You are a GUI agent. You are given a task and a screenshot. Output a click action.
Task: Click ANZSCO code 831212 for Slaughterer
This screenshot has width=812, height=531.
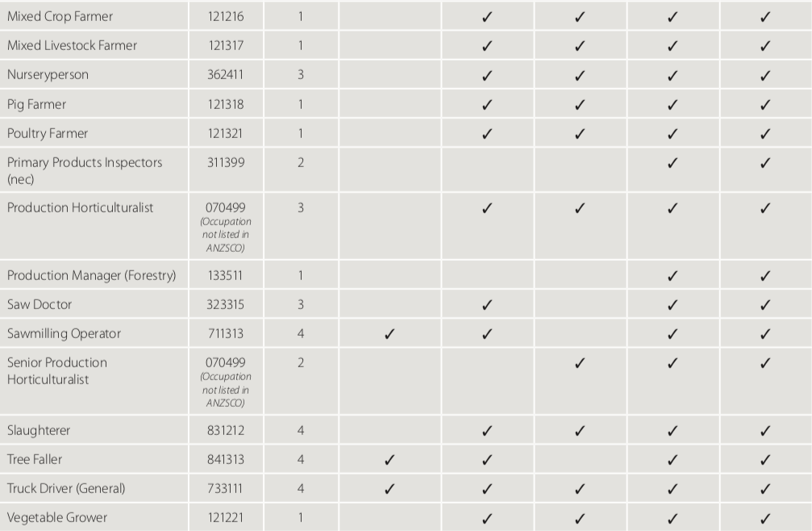tap(225, 430)
